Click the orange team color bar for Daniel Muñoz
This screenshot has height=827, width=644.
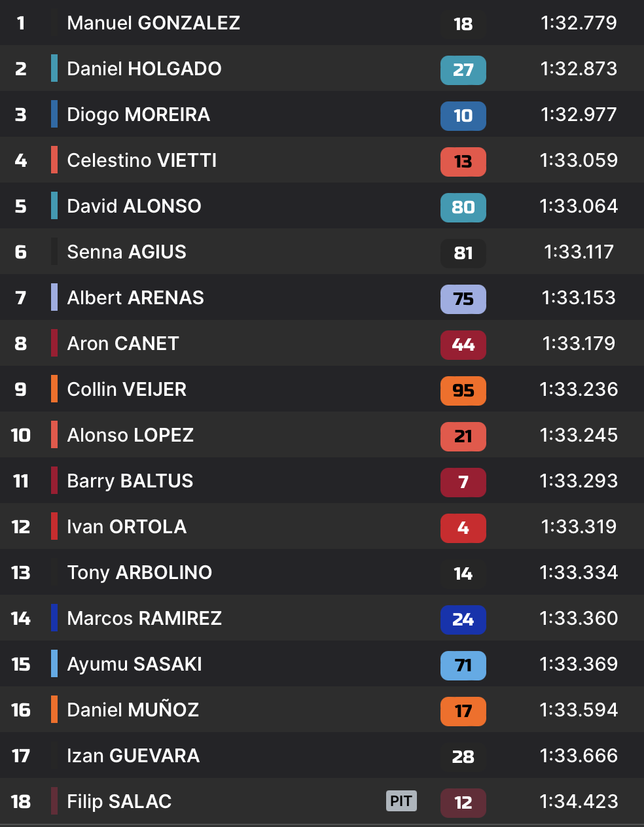(54, 710)
